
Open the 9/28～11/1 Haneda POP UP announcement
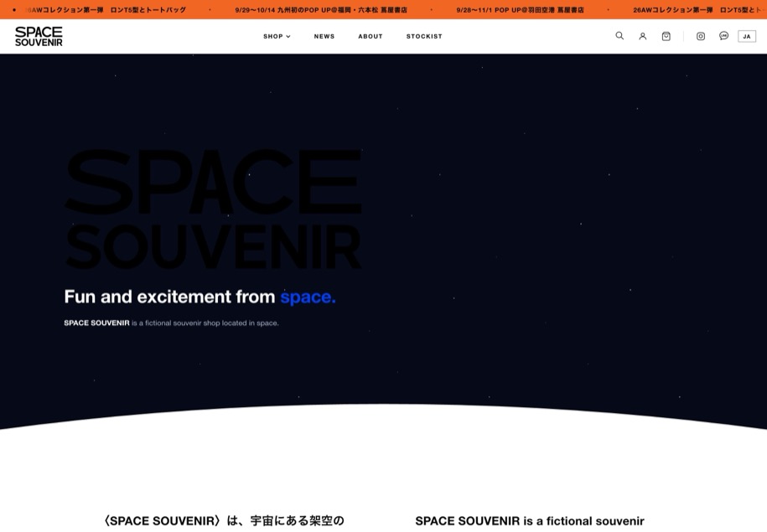520,10
